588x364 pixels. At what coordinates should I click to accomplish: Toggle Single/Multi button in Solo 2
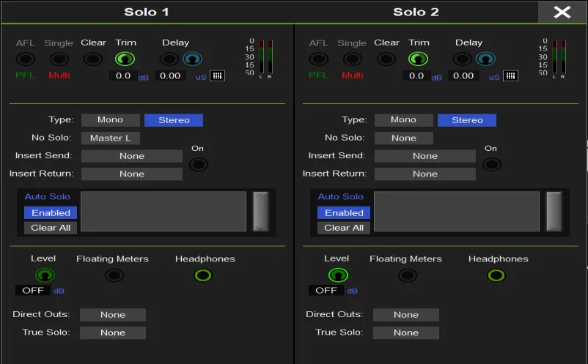[x=353, y=59]
